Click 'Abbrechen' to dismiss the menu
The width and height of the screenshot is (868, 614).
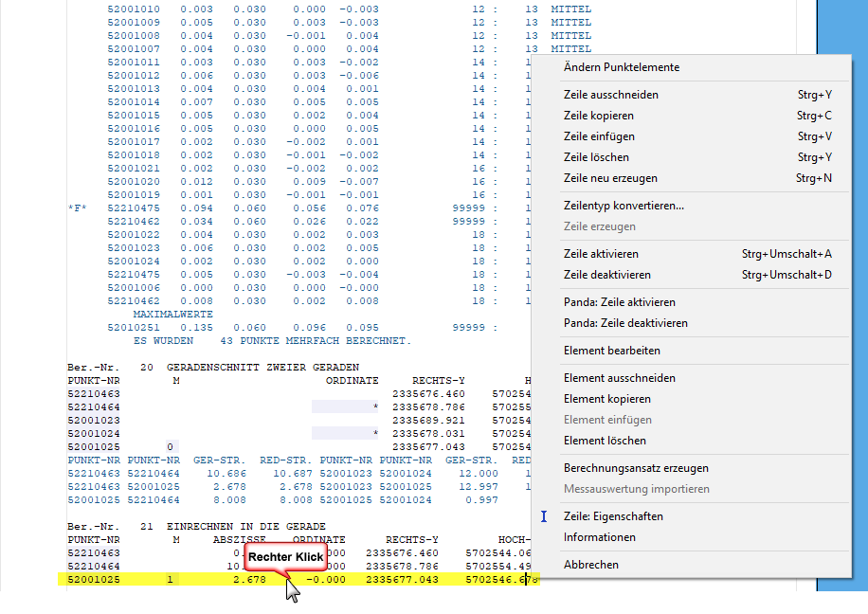pyautogui.click(x=590, y=565)
